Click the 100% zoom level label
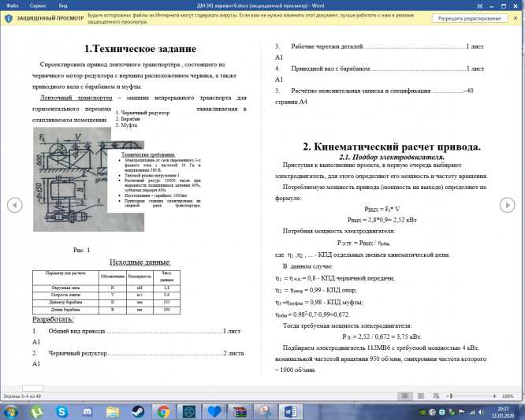This screenshot has width=525, height=420. click(x=508, y=396)
